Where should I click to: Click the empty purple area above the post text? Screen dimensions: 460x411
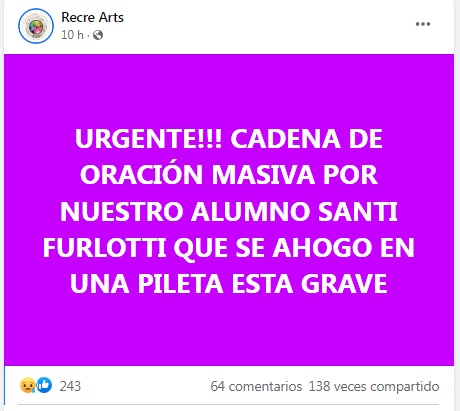point(229,90)
